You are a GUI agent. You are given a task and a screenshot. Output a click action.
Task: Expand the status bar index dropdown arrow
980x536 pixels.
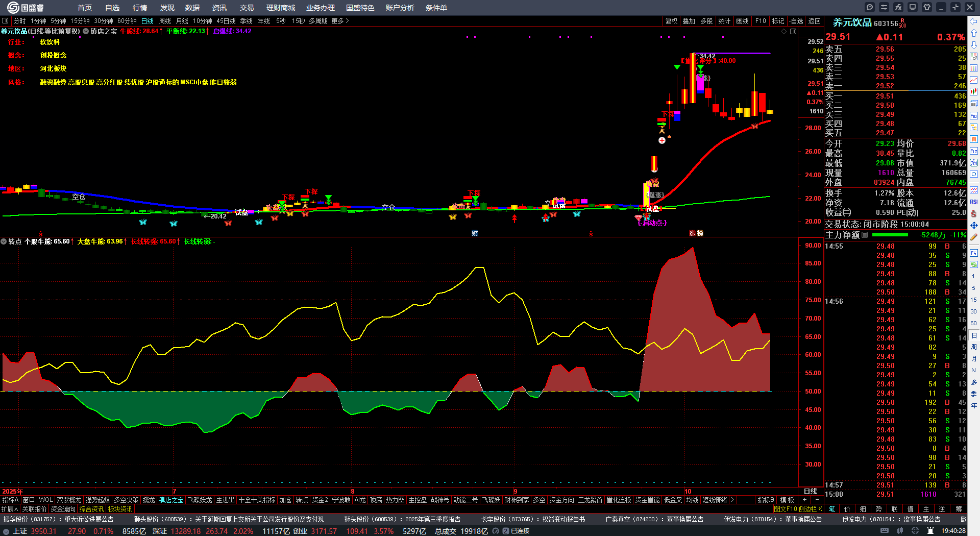click(6, 531)
